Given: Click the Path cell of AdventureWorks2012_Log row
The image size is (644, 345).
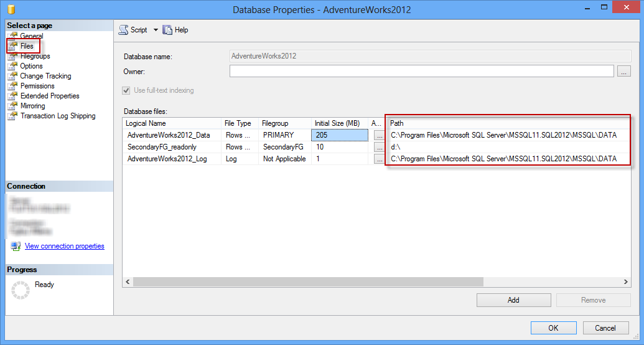Looking at the screenshot, I should (508, 159).
